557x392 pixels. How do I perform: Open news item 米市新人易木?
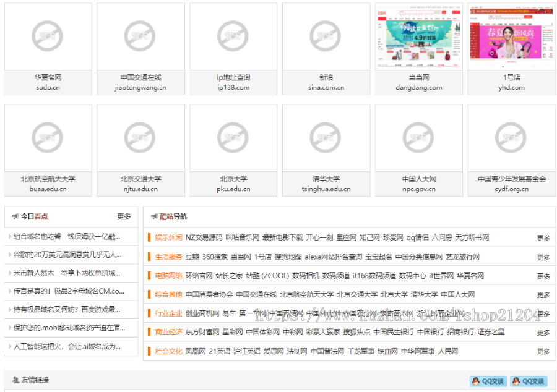coord(67,273)
